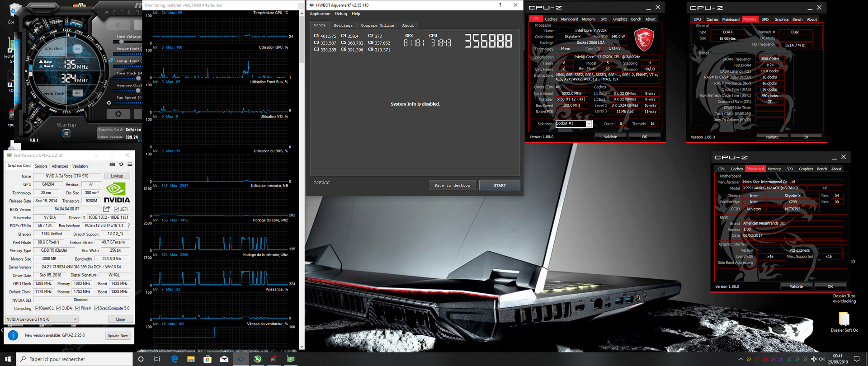Switch to the Advanced tab in GPU-Z
Image resolution: width=868 pixels, height=366 pixels.
click(60, 166)
